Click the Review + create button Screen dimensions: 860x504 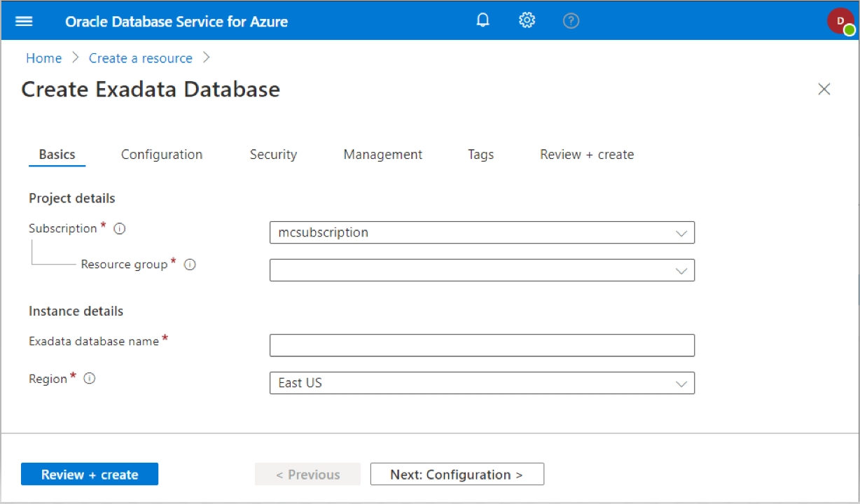click(90, 475)
